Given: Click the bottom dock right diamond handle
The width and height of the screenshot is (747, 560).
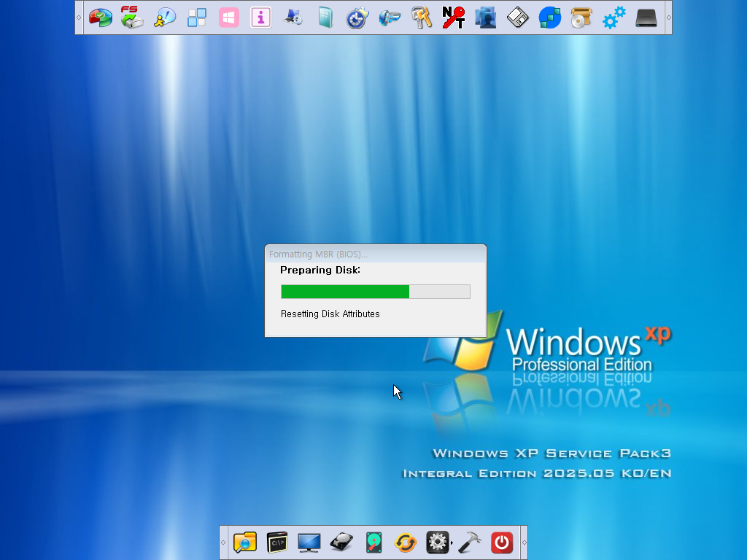Looking at the screenshot, I should click(x=524, y=542).
